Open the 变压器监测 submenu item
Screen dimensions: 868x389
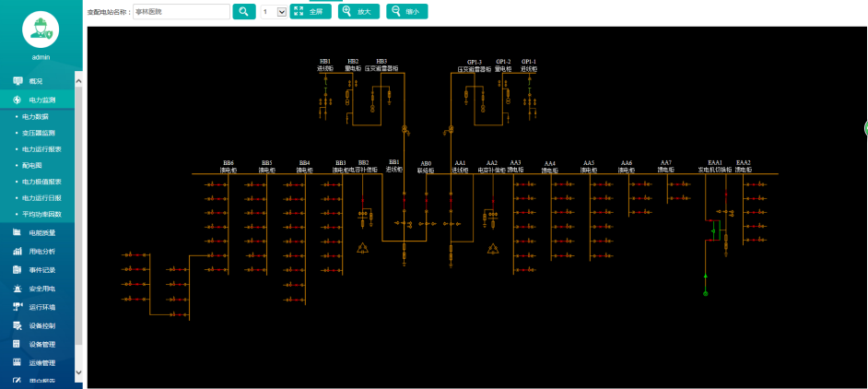39,133
